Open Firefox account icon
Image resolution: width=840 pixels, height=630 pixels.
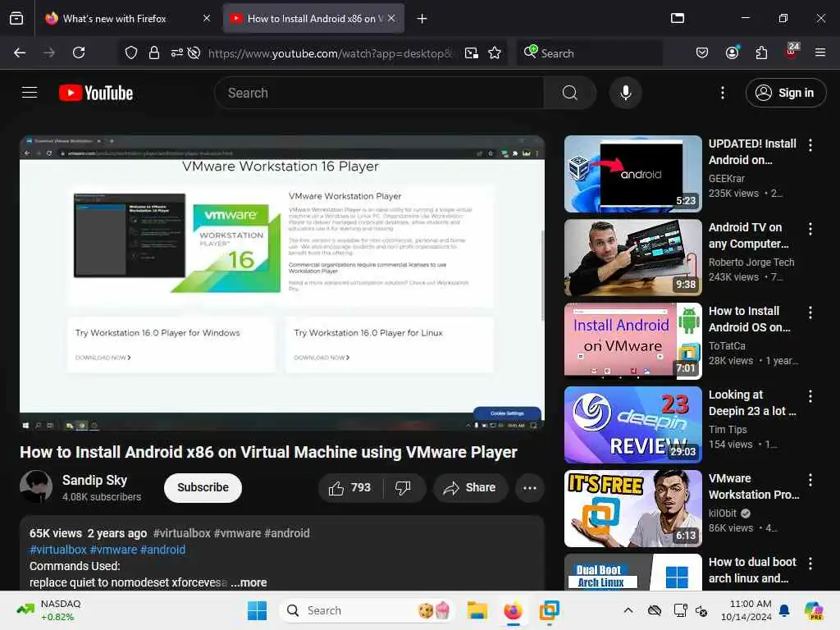732,52
